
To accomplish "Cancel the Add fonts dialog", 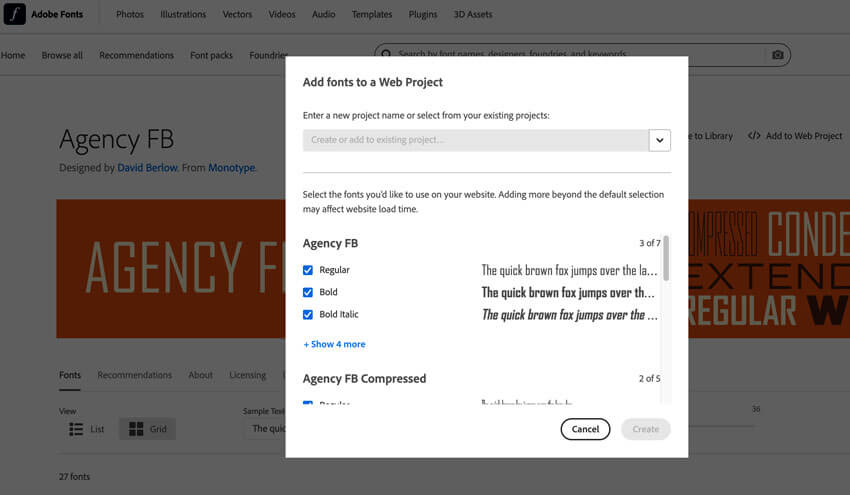I will tap(585, 429).
